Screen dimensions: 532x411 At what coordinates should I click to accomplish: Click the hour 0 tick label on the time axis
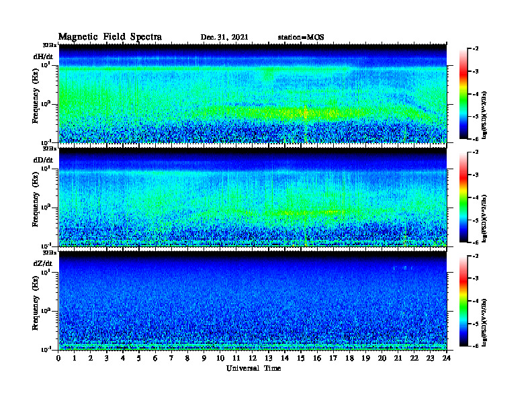click(x=58, y=359)
